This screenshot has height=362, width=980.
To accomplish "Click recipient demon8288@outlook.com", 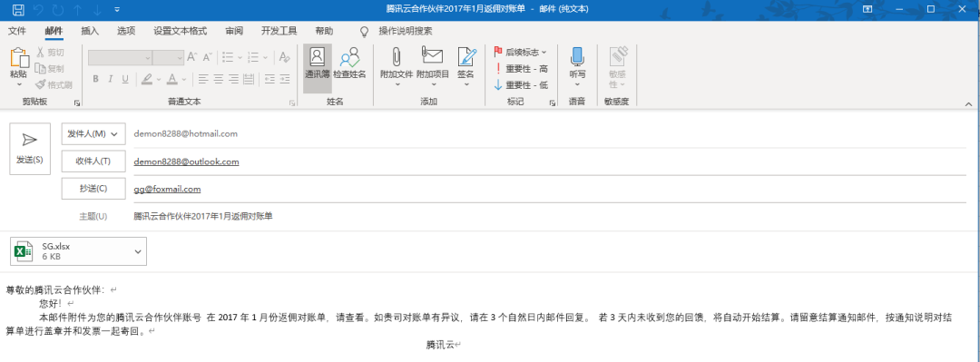I will coord(186,161).
